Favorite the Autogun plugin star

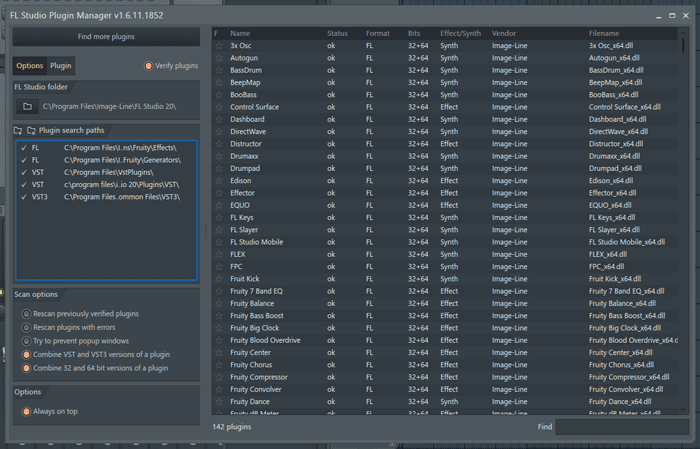pyautogui.click(x=219, y=58)
